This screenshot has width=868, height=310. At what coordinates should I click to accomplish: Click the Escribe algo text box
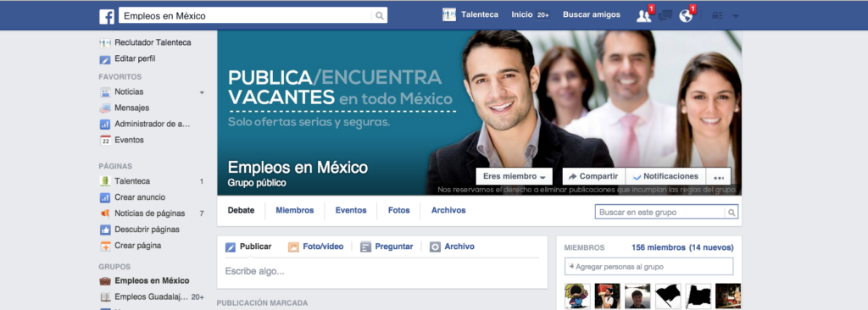tap(382, 272)
